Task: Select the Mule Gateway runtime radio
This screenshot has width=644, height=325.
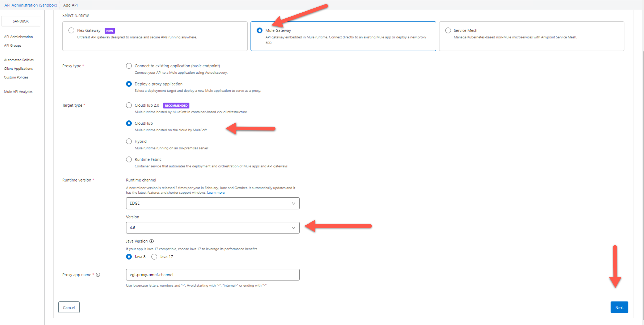Action: (260, 30)
